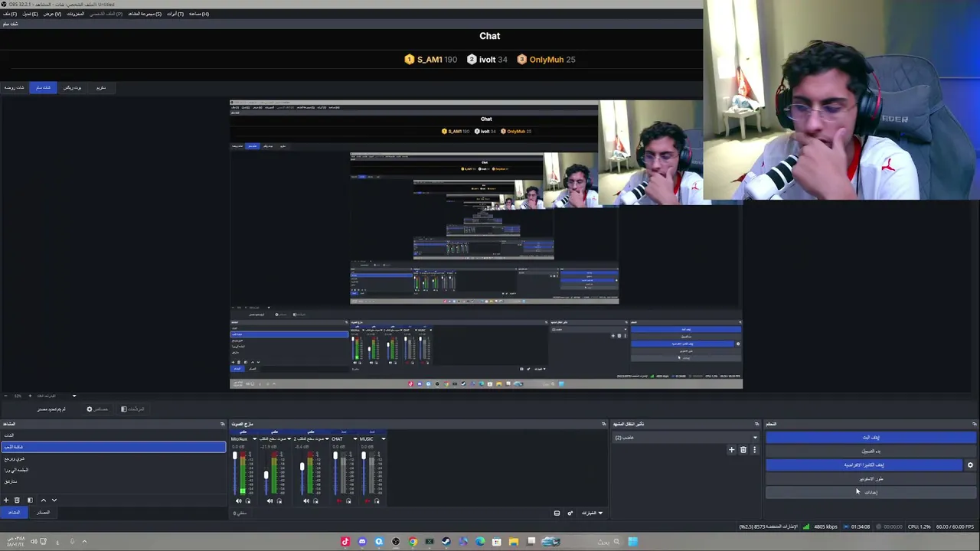Viewport: 980px width, 551px height.
Task: Open the View (V) menu
Action: pos(52,14)
